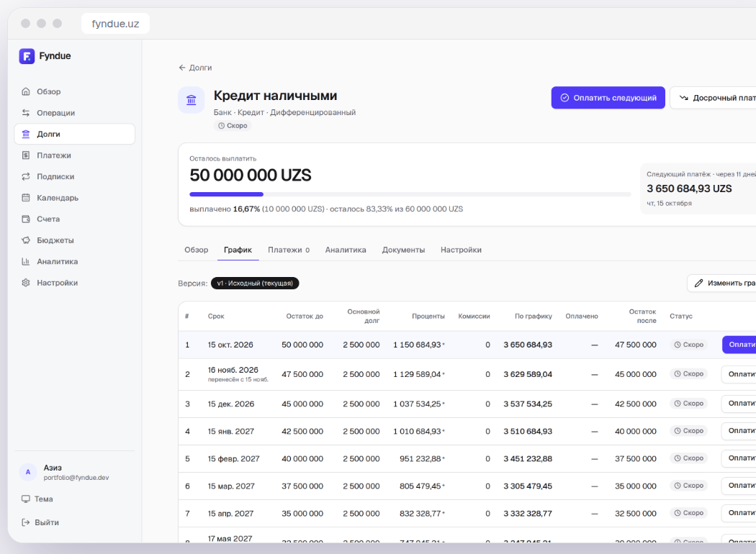
Task: Open the Счета wallet icon
Action: coord(26,219)
